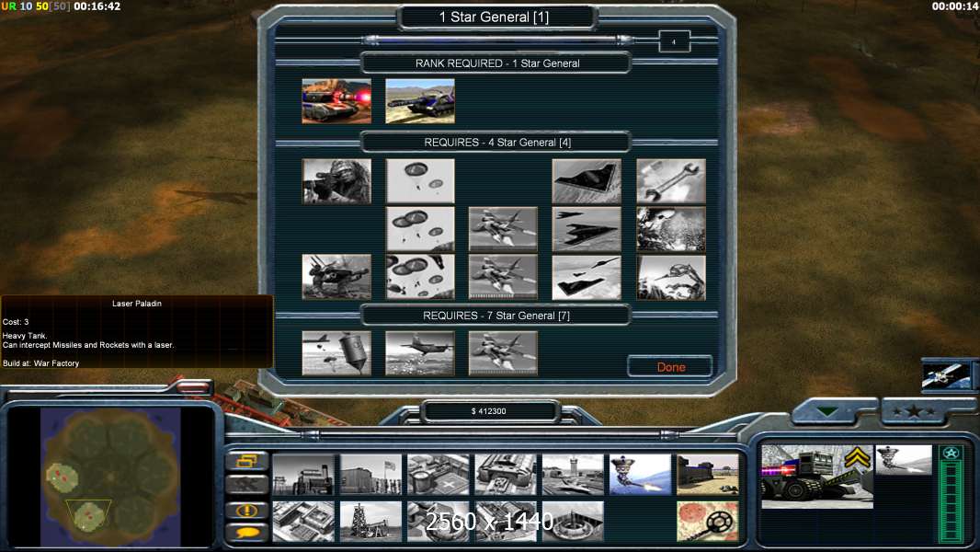Image resolution: width=980 pixels, height=552 pixels.
Task: Build the Supply Center with helipad
Action: pyautogui.click(x=439, y=475)
